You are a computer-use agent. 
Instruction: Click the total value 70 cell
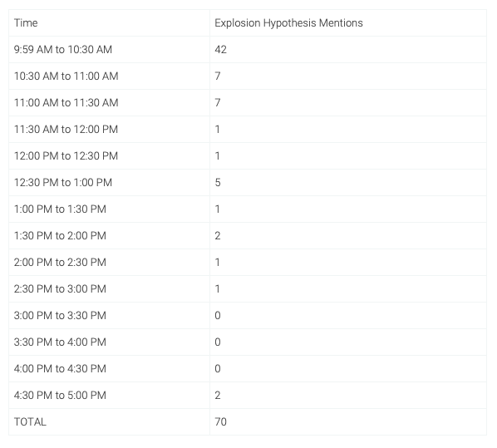(x=348, y=422)
